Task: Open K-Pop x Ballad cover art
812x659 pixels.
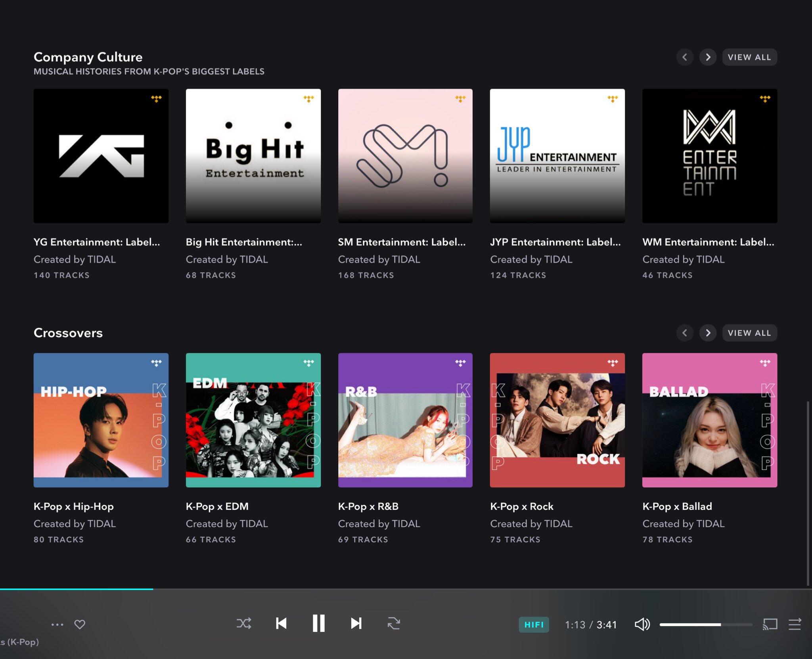Action: (710, 420)
